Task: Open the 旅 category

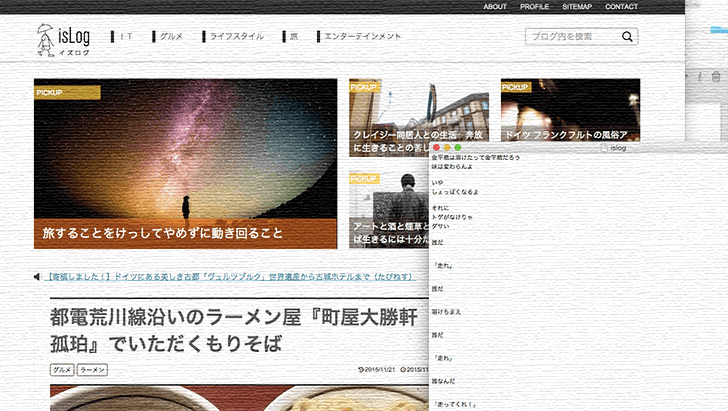Action: point(290,36)
